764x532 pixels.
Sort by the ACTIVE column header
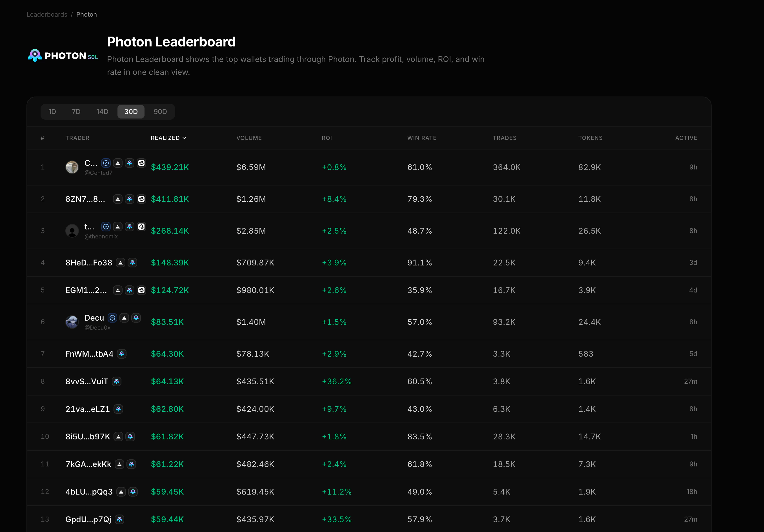(x=686, y=138)
